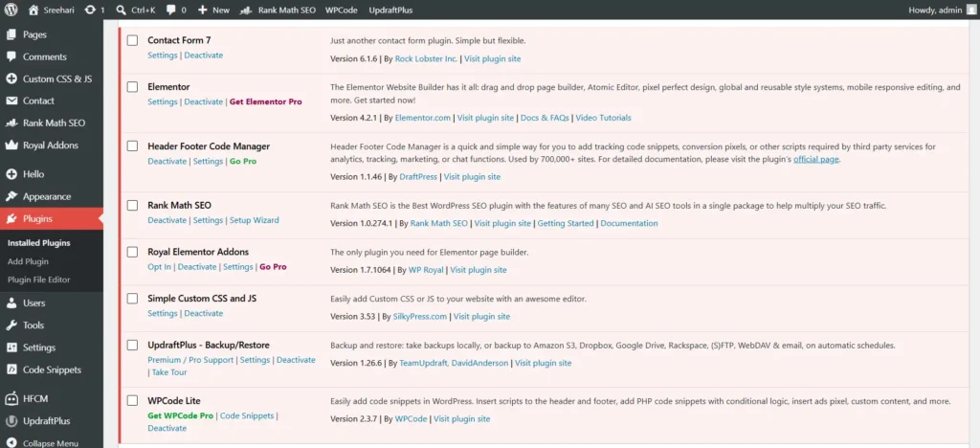Tick the Rank Math SEO plugin checkbox

pyautogui.click(x=132, y=205)
